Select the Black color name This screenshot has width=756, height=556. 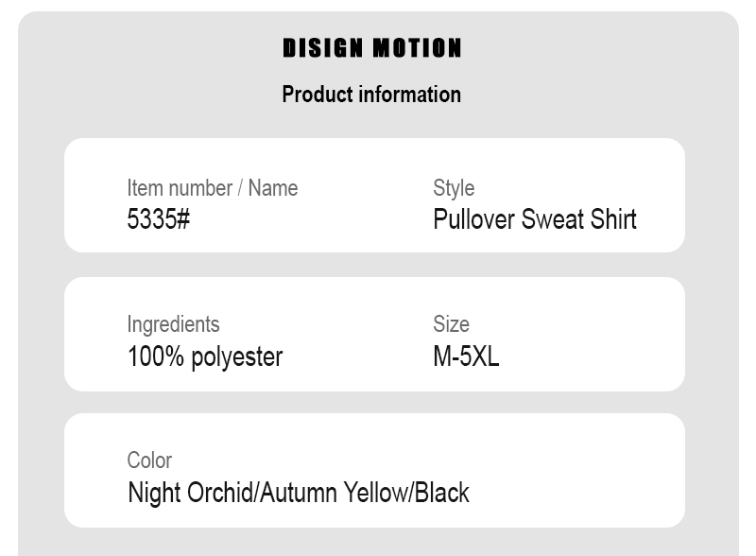(x=441, y=493)
